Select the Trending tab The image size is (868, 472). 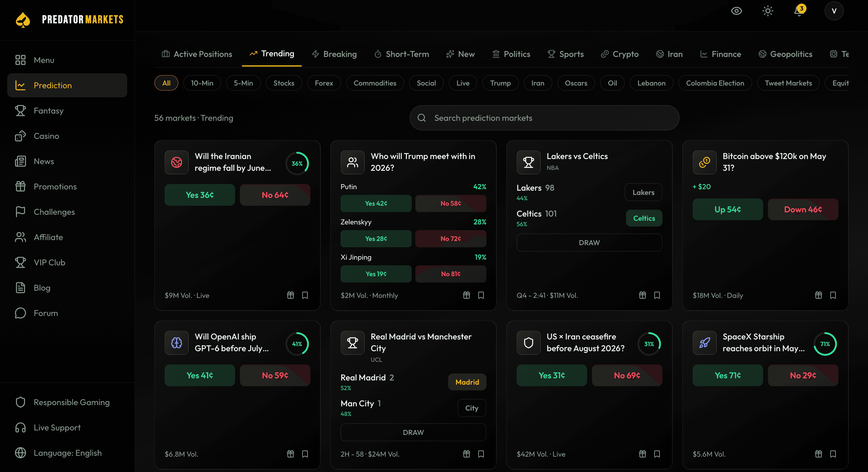tap(272, 54)
